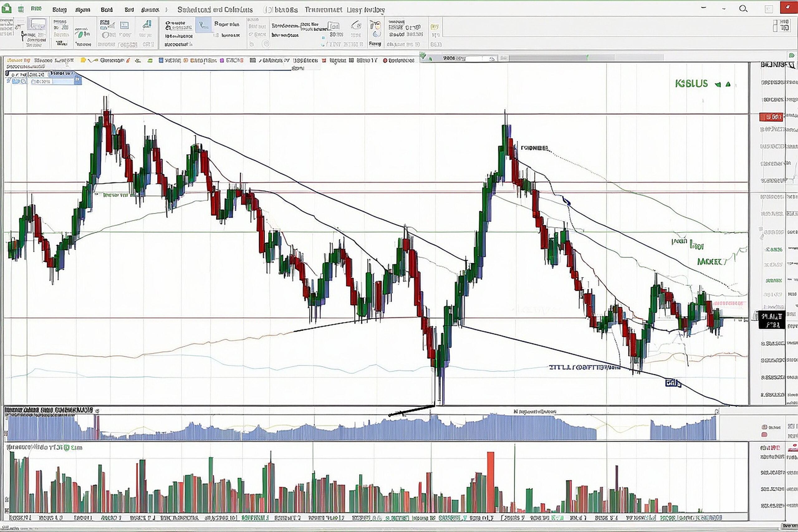Click the green application logo icon
This screenshot has height=532, width=798.
click(6, 9)
